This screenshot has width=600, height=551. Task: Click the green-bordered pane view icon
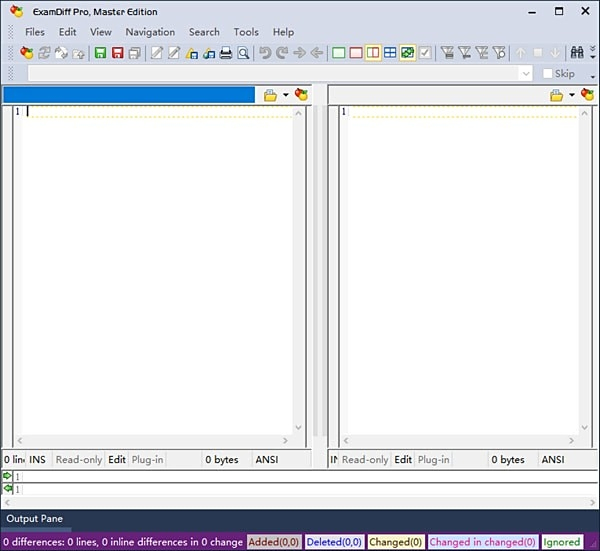click(x=339, y=53)
